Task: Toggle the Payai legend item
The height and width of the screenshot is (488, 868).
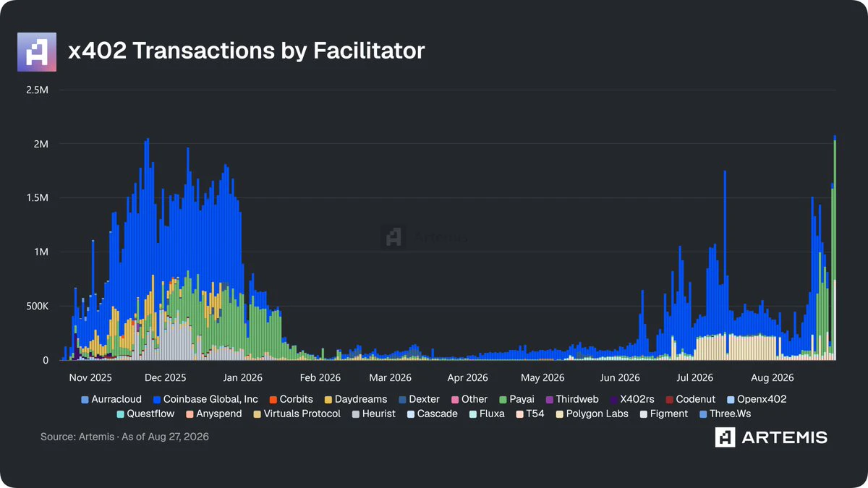Action: 516,399
